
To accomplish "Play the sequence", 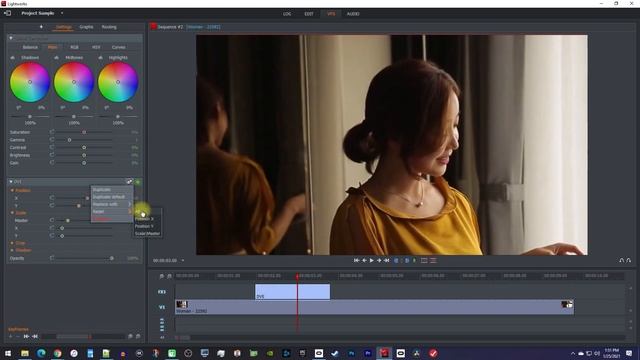I will pos(371,260).
